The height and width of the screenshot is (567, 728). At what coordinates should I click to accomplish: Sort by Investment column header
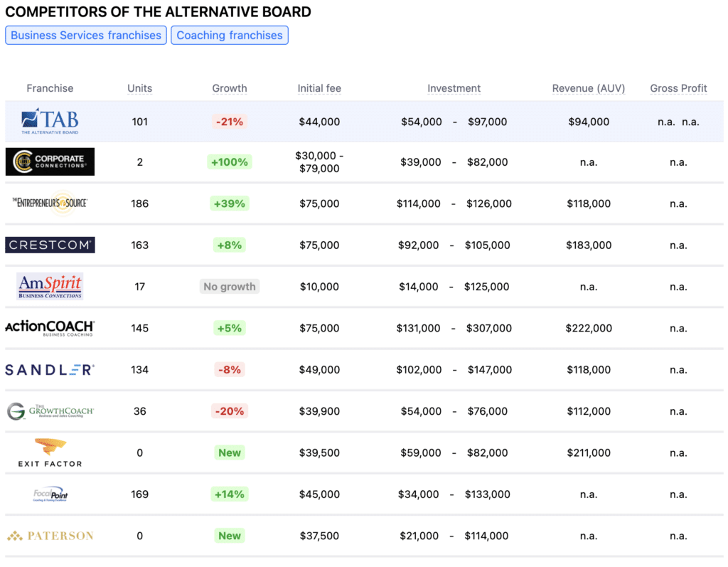(x=454, y=88)
